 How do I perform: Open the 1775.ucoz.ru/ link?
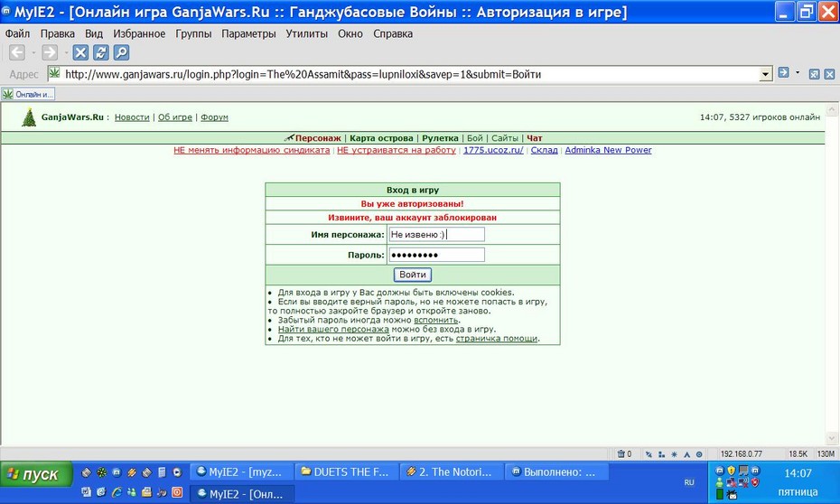point(493,150)
